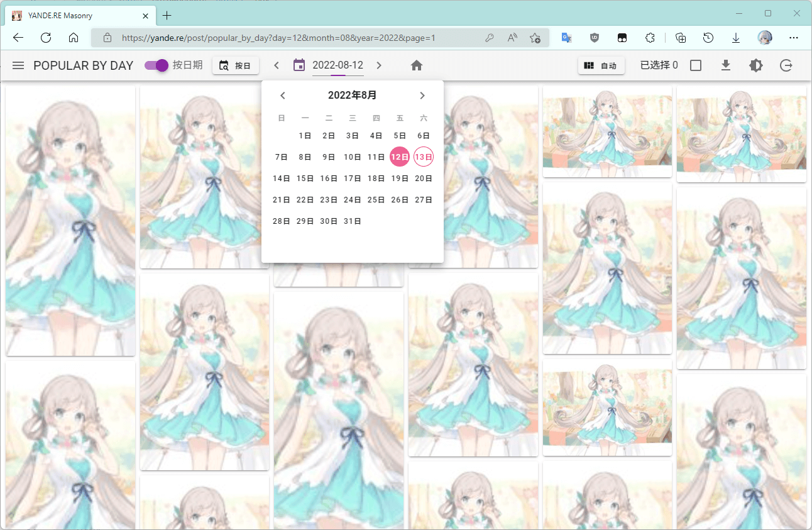
Task: Select 5日 in the calendar
Action: [400, 136]
